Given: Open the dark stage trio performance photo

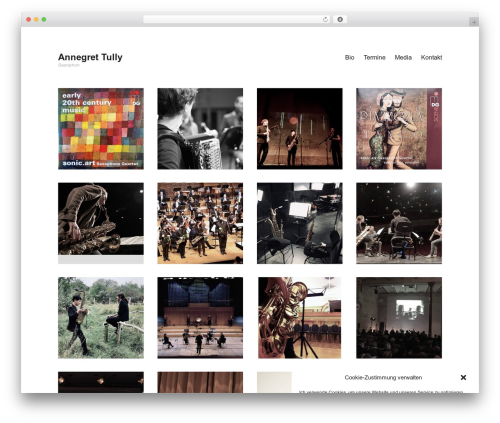Looking at the screenshot, I should click(x=300, y=129).
